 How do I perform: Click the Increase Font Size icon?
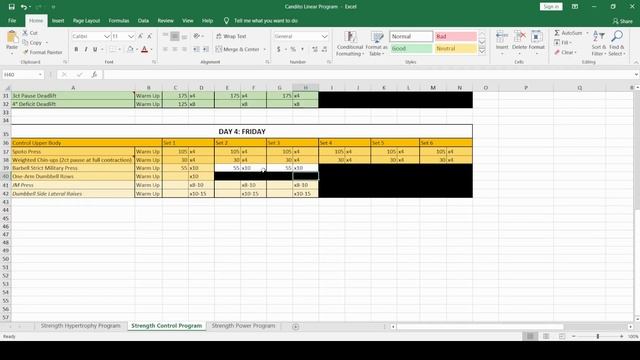tap(140, 36)
